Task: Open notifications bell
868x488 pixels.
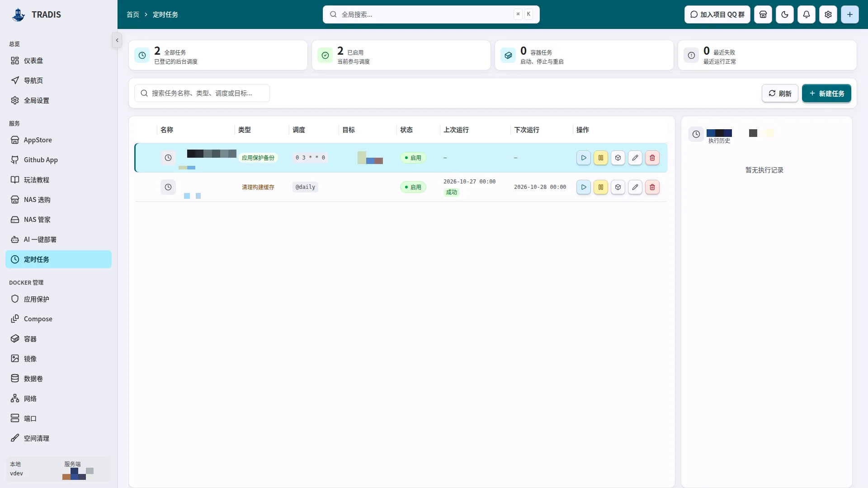Action: point(807,14)
